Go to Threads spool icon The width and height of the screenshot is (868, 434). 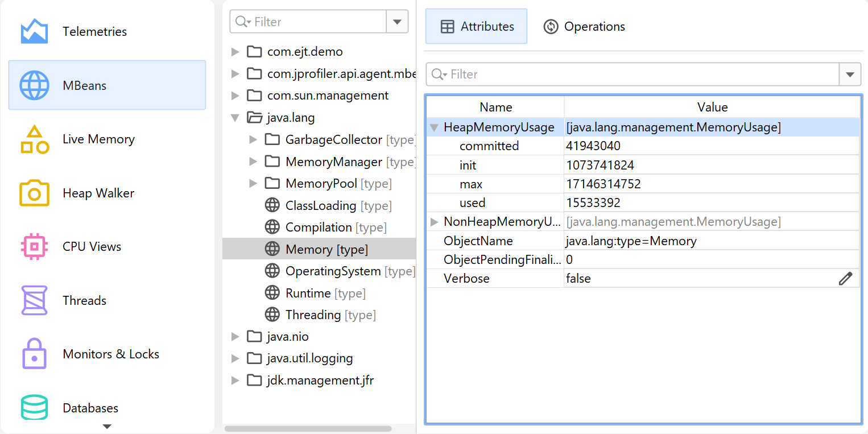(x=34, y=300)
